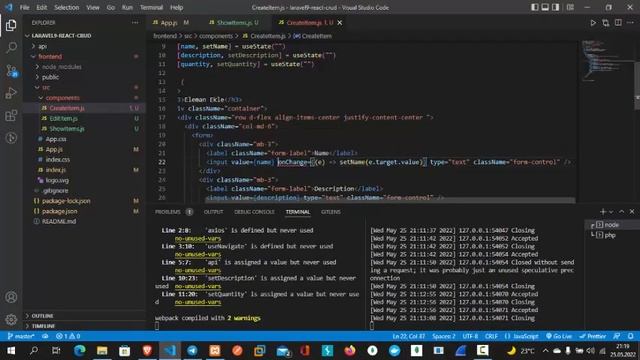640x360 pixels.
Task: Click Go Live in the status bar
Action: (x=559, y=336)
